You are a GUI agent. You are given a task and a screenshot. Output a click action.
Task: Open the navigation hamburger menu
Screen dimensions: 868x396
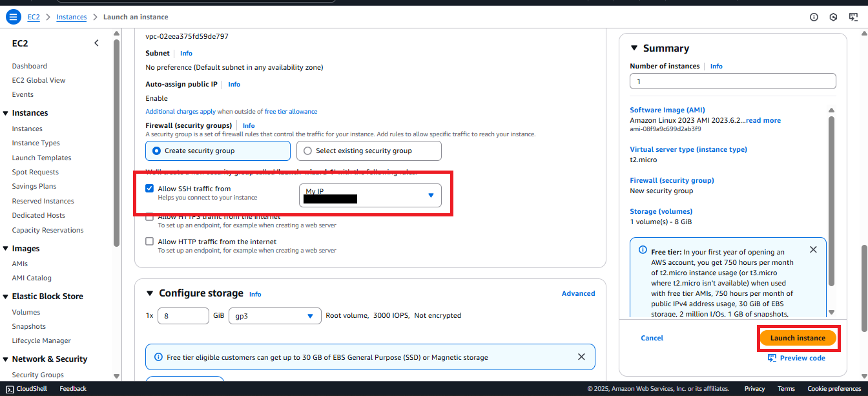(x=13, y=17)
